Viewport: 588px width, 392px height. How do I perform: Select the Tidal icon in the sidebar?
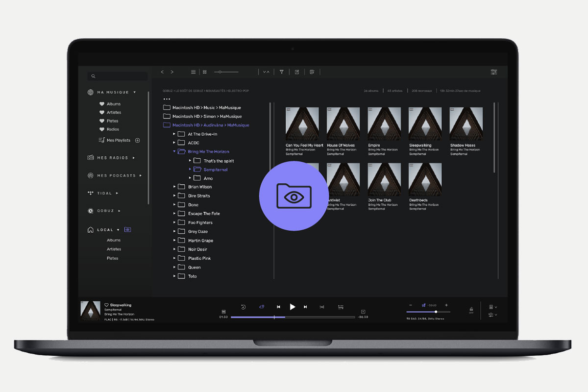[x=91, y=193]
